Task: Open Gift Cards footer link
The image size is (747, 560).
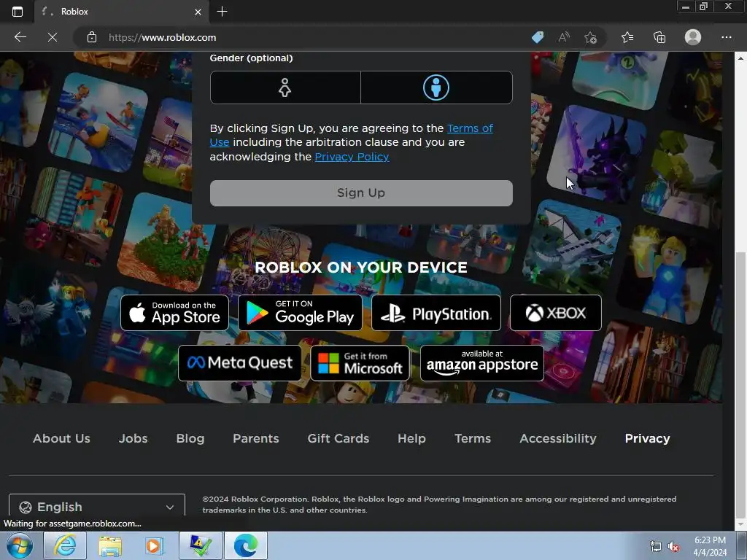Action: pos(338,438)
